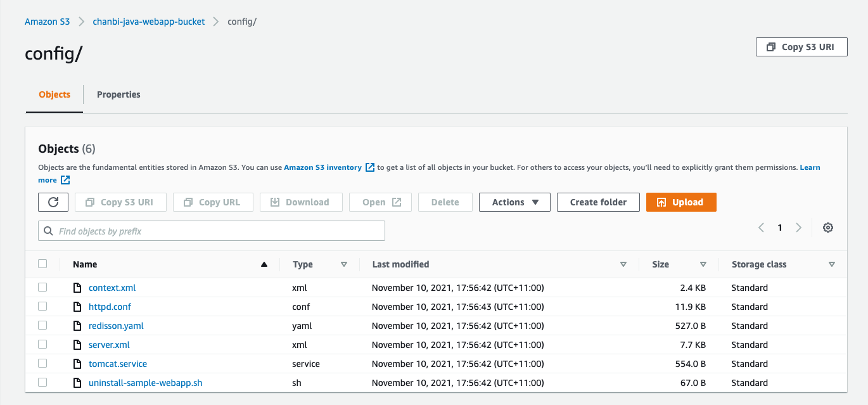Sort objects by the Name column arrow
868x405 pixels.
(x=264, y=264)
